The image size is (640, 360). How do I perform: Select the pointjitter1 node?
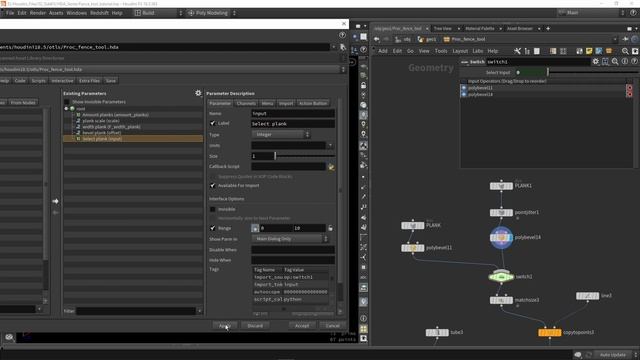[x=501, y=213]
